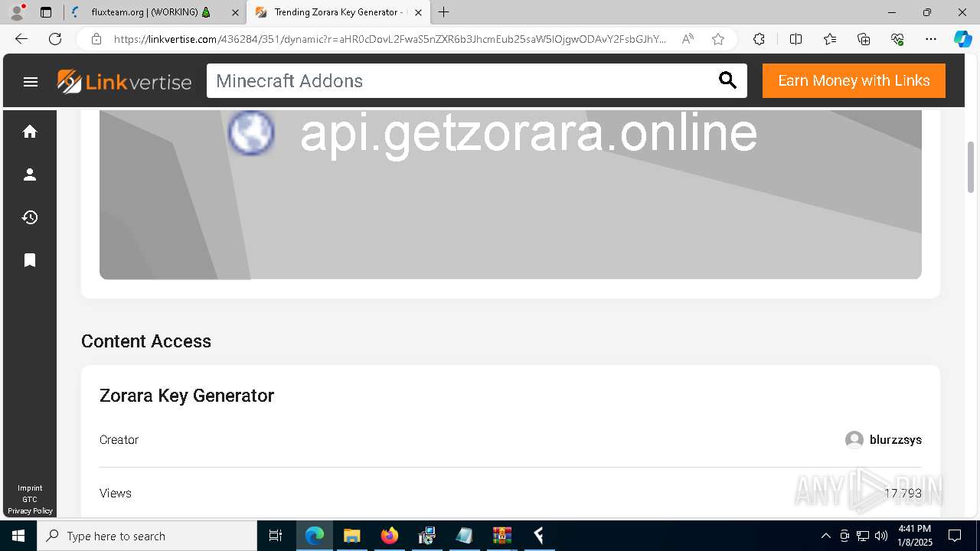Click the Linkvertise logo

[x=124, y=81]
